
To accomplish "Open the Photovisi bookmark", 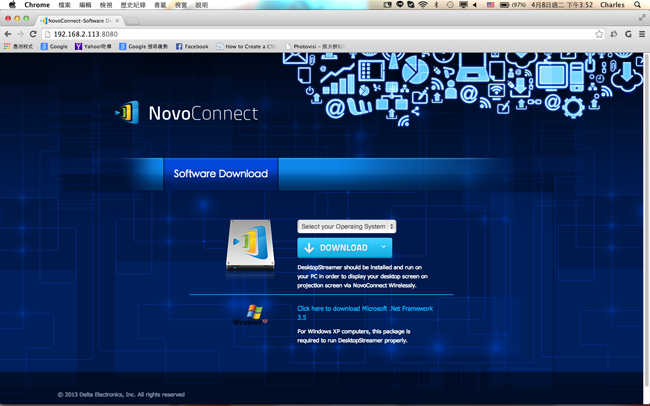I will coord(315,46).
